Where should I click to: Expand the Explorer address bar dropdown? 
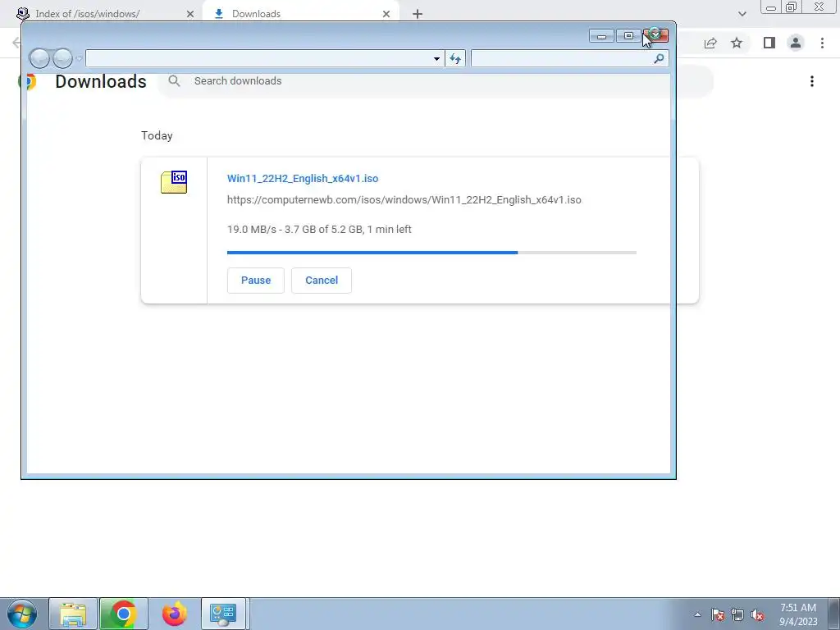pyautogui.click(x=436, y=58)
